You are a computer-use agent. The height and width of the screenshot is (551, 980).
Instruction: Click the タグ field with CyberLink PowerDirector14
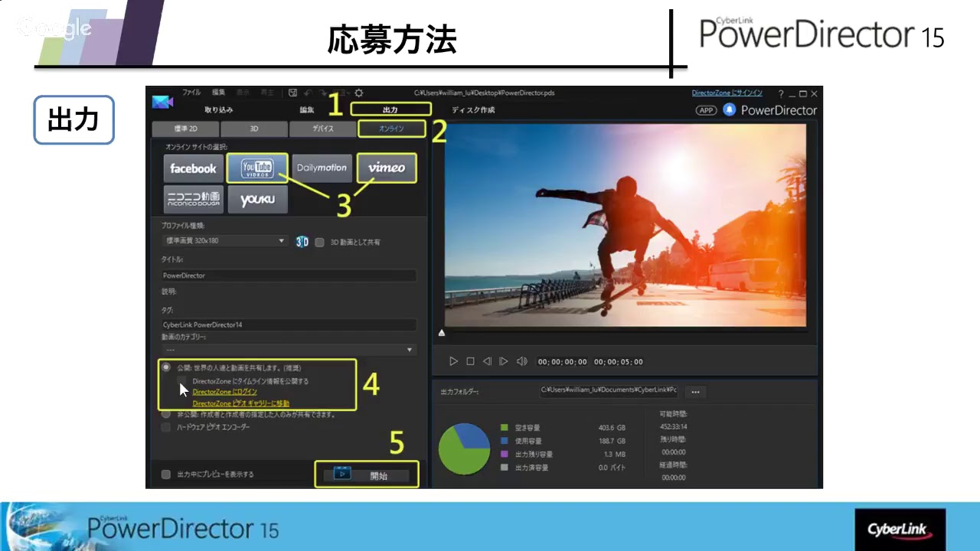coord(289,324)
